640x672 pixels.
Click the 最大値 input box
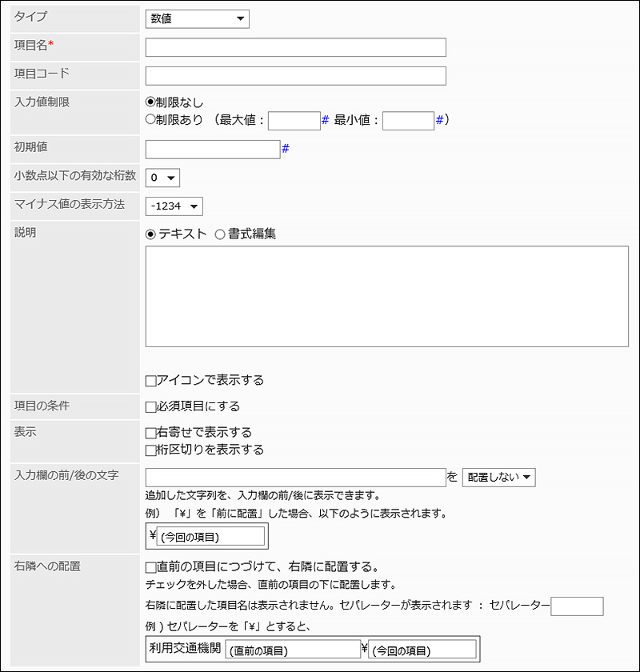coord(294,121)
